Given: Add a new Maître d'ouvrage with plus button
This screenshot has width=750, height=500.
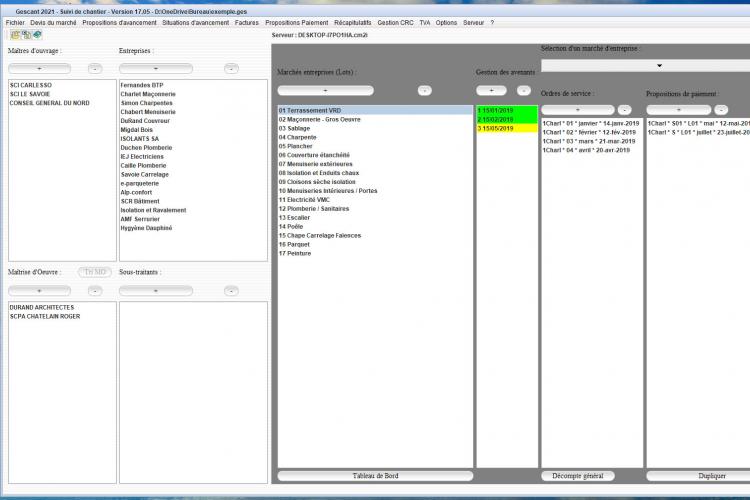Looking at the screenshot, I should click(39, 69).
